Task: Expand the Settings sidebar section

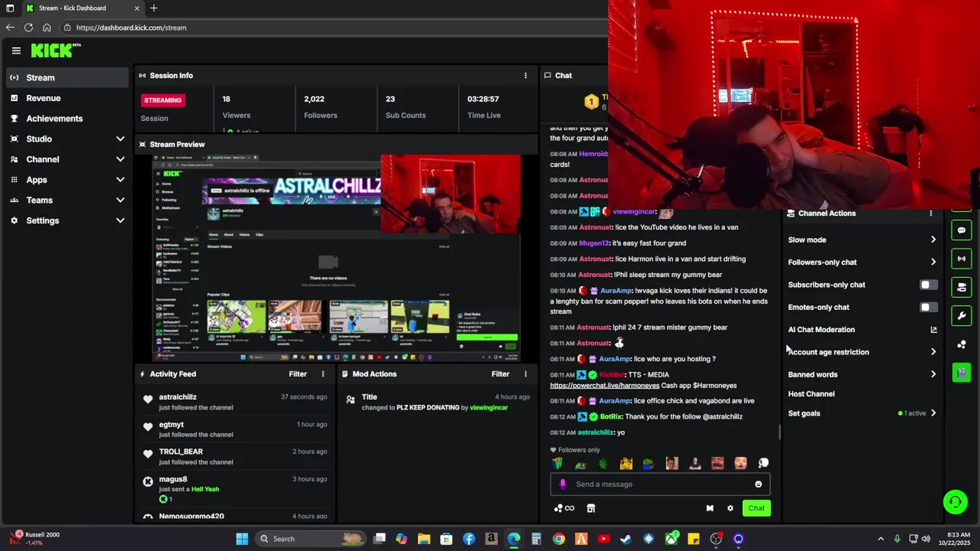Action: [120, 220]
